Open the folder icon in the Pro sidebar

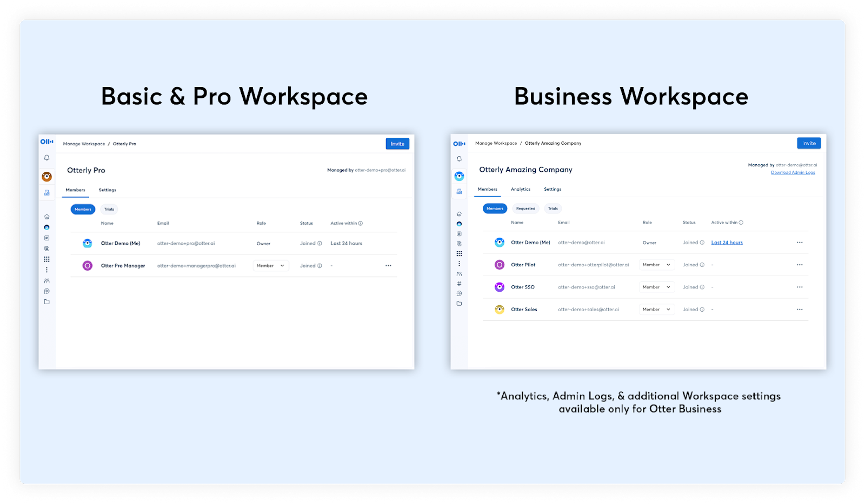(47, 302)
